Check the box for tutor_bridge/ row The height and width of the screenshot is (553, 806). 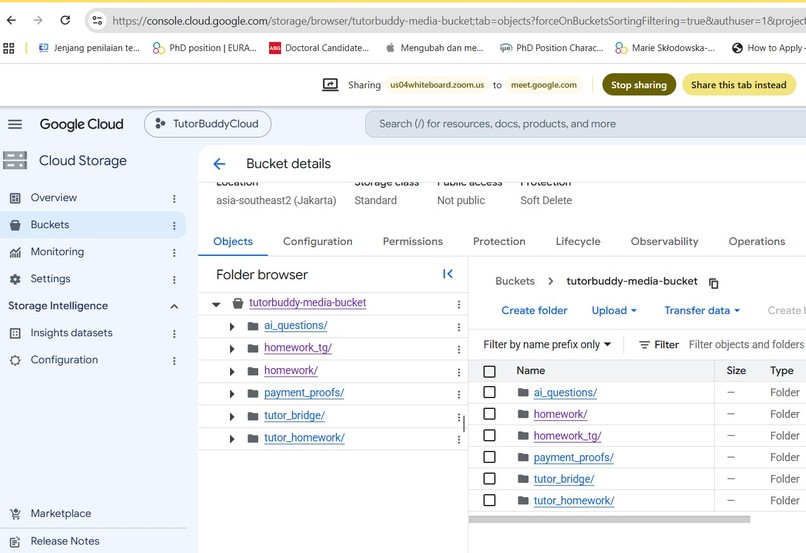click(489, 479)
